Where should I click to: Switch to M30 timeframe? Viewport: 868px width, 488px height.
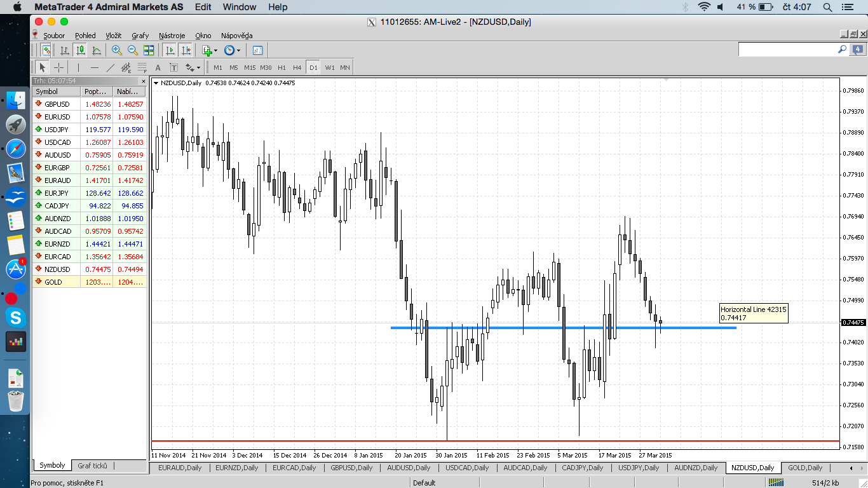tap(266, 67)
